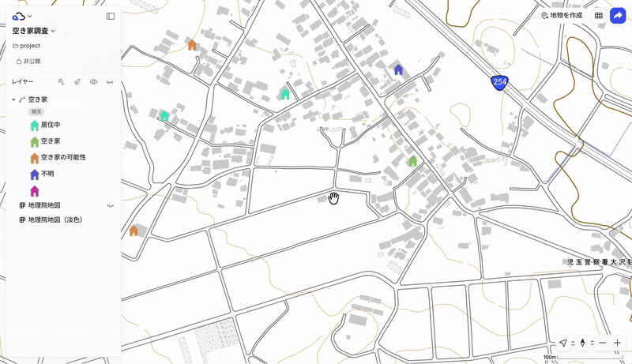Click the teal 居住中 legend house swatch

coord(35,126)
